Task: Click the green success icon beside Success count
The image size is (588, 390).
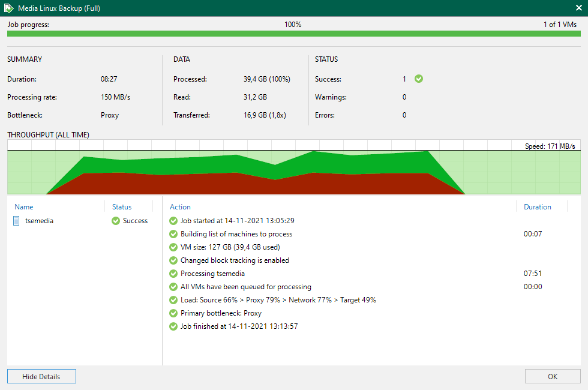Action: (418, 79)
